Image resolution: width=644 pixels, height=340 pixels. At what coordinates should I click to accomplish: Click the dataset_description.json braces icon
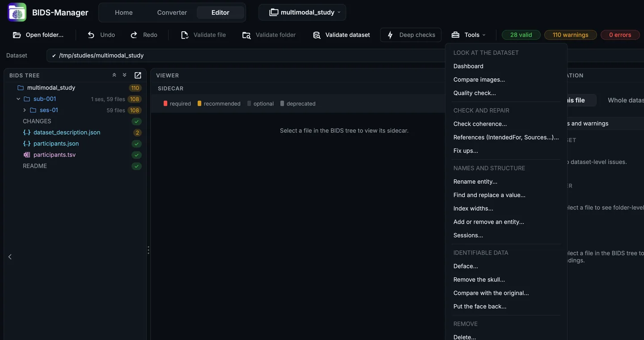coord(27,132)
